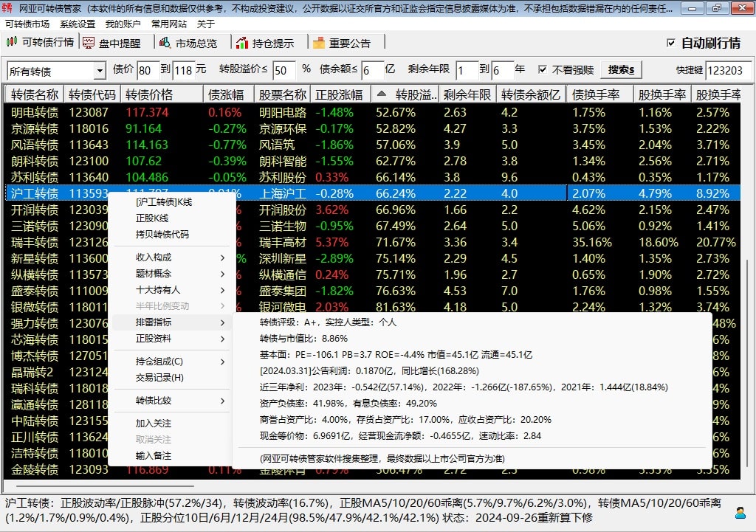
Task: Choose 交易记录(H) in the context menu
Action: pos(159,377)
